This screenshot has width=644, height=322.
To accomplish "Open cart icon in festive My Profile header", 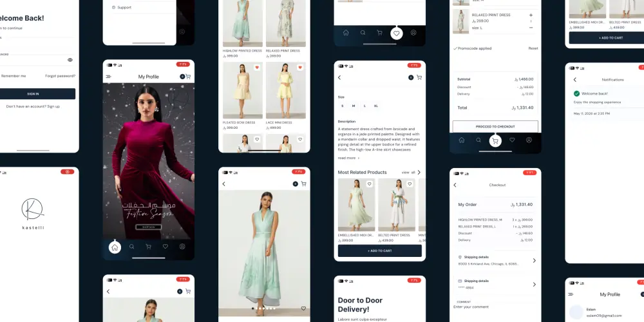I will click(x=188, y=77).
